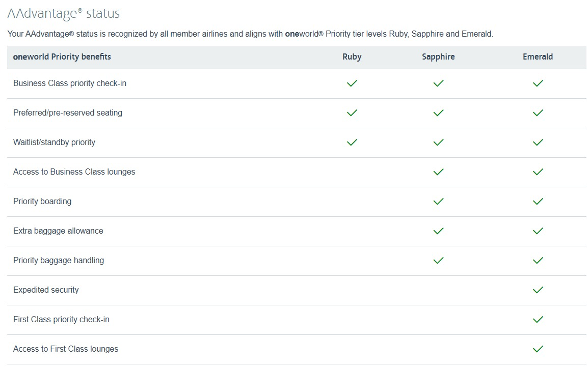Click 'Expedited security' row label
The height and width of the screenshot is (369, 588).
tap(46, 290)
